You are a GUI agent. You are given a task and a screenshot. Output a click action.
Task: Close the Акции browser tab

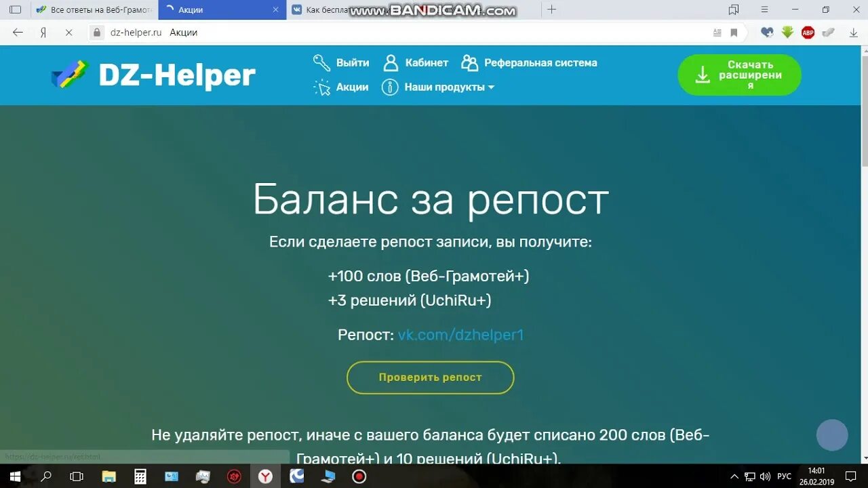click(x=275, y=10)
